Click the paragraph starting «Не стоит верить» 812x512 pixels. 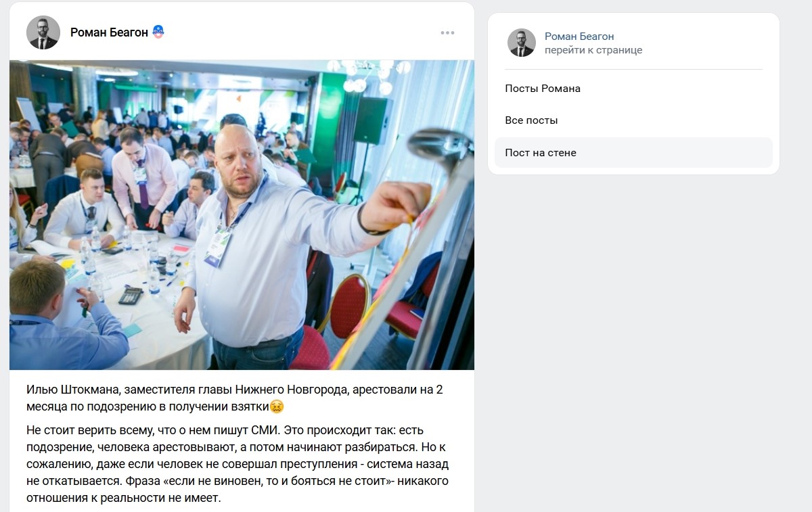click(238, 465)
